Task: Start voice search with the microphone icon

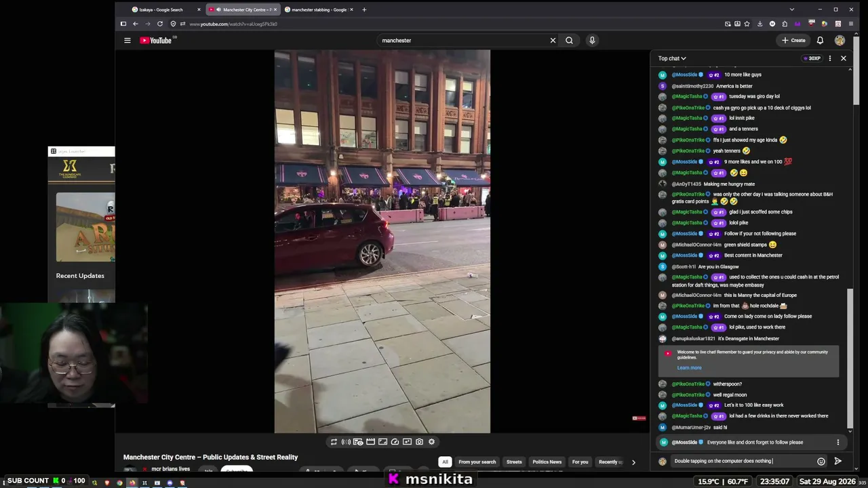Action: (x=592, y=40)
